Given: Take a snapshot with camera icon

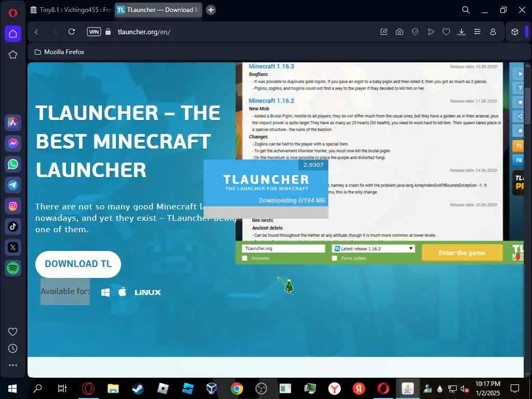Looking at the screenshot, I should click(x=400, y=32).
